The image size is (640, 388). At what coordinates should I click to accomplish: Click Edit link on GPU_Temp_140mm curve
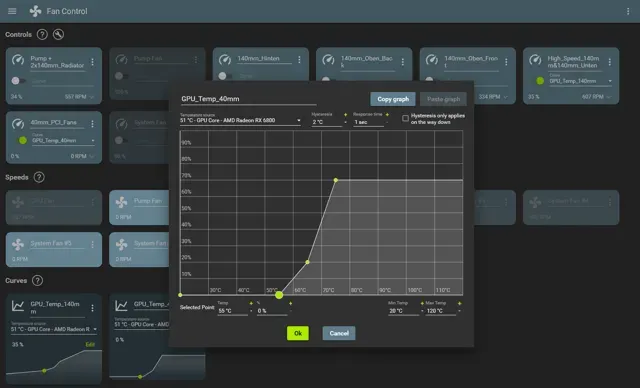pos(90,344)
